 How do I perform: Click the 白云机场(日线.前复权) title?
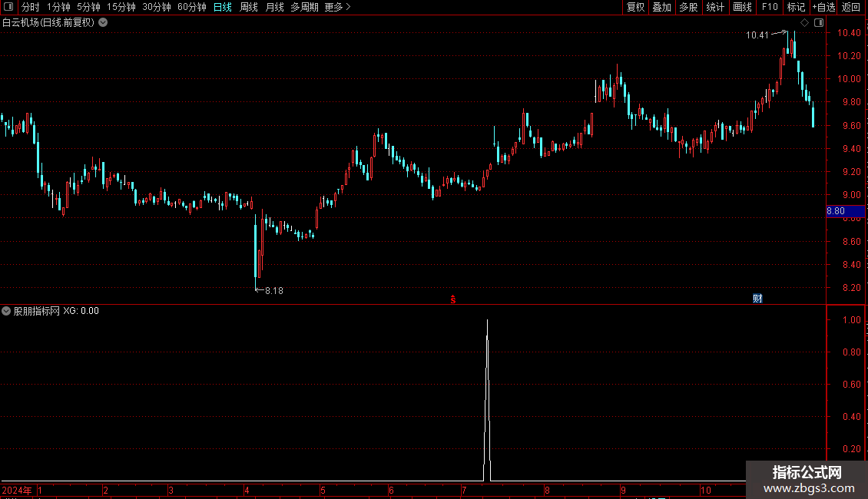tap(48, 23)
